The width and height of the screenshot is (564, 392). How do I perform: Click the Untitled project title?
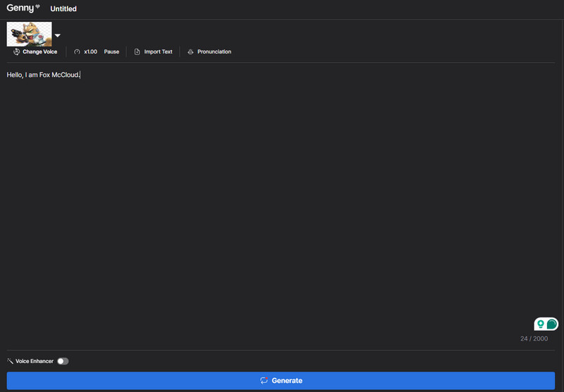63,9
